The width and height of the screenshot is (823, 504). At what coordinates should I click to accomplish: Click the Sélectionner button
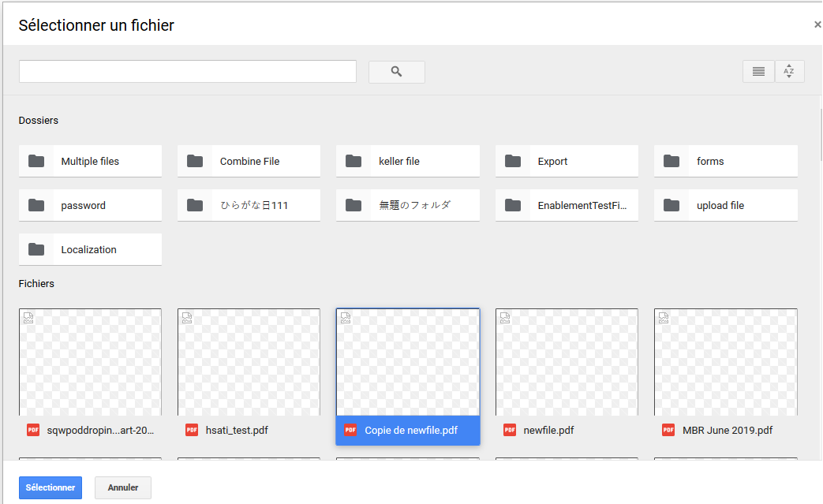click(50, 487)
